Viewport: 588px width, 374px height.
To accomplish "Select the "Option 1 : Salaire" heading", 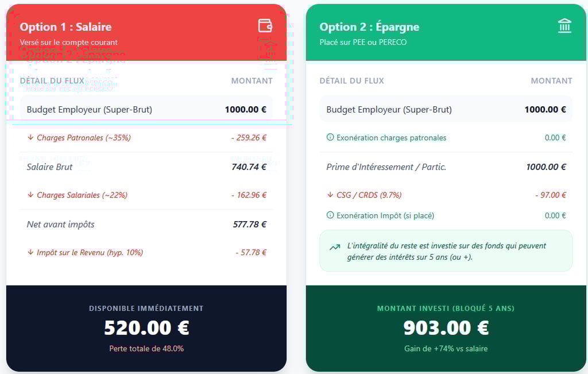I will [x=65, y=27].
